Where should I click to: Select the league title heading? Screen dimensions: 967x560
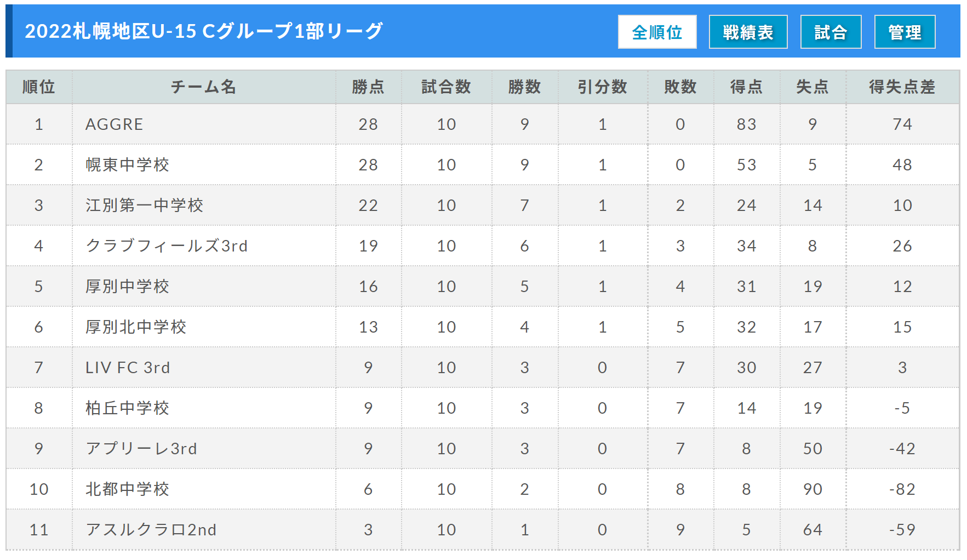click(204, 31)
